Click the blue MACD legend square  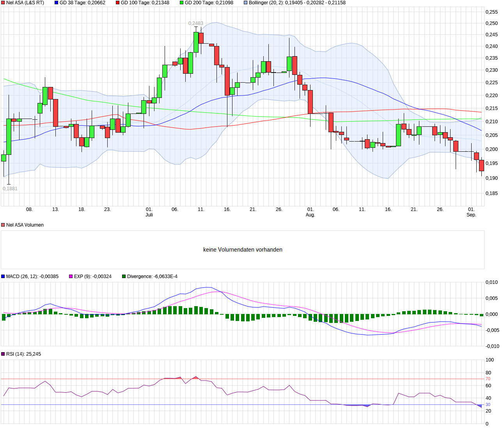(3, 277)
